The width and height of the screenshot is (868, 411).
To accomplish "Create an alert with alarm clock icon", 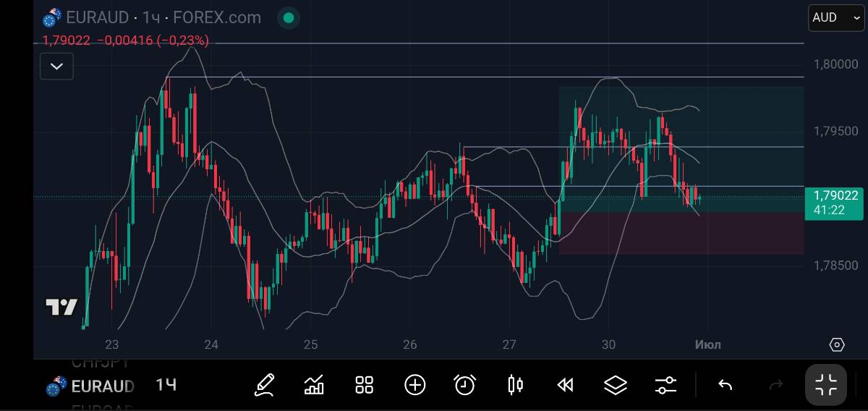I will tap(464, 384).
